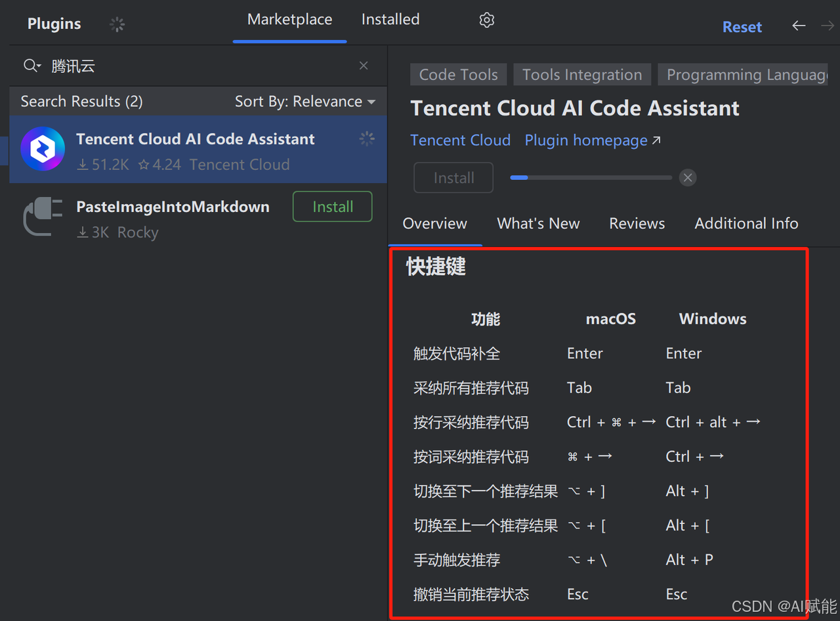840x621 pixels.
Task: Click 触发代码补全 row label
Action: [x=457, y=354]
